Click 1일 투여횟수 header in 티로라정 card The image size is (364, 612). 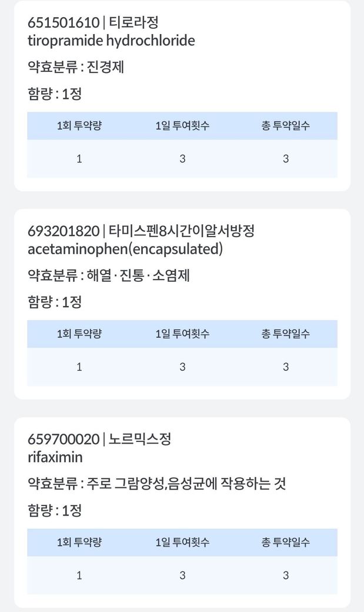[182, 125]
